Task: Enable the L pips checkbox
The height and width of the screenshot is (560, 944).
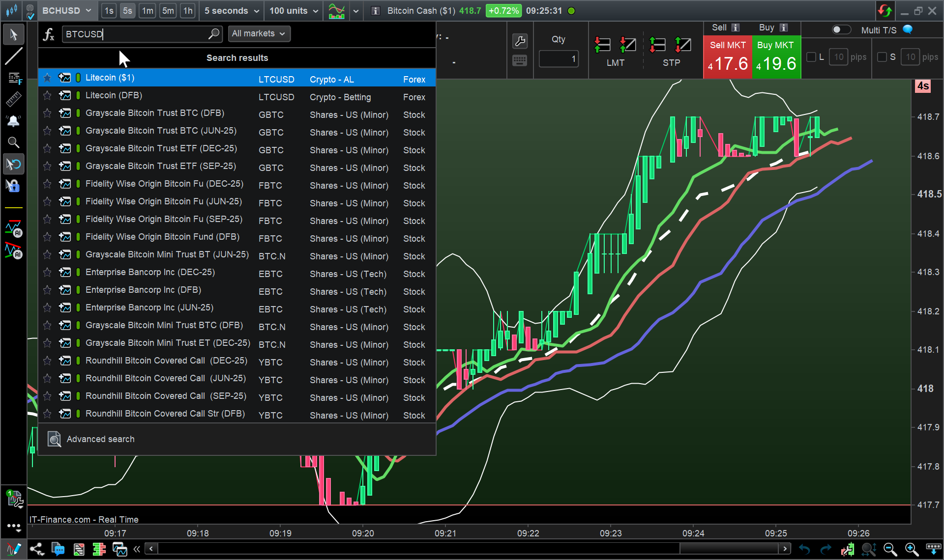Action: coord(811,57)
